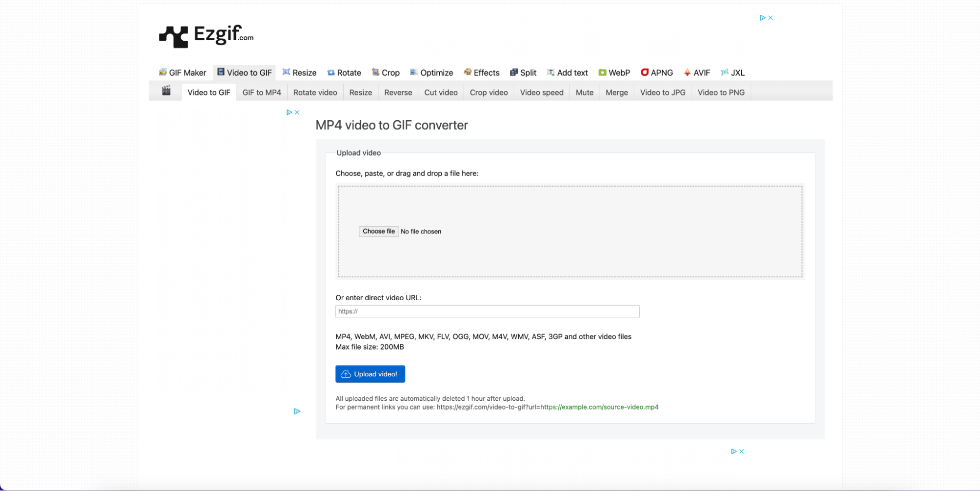
Task: Open the Add text menu item
Action: [567, 73]
